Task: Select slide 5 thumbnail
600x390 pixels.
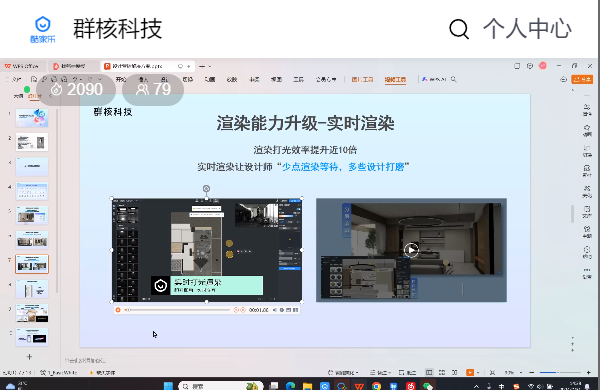Action: click(32, 215)
